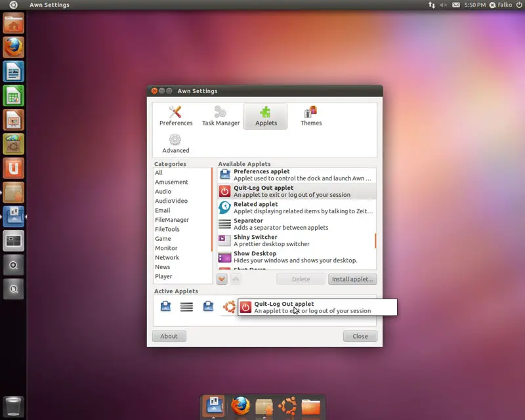Open Home Folder from the Unity launcher

point(13,23)
